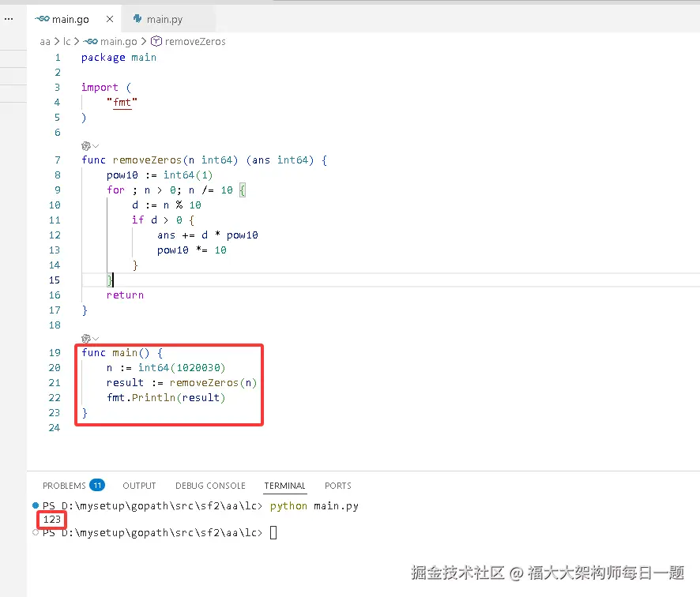
Task: Expand breadcrumb chevron after main.go
Action: (144, 42)
